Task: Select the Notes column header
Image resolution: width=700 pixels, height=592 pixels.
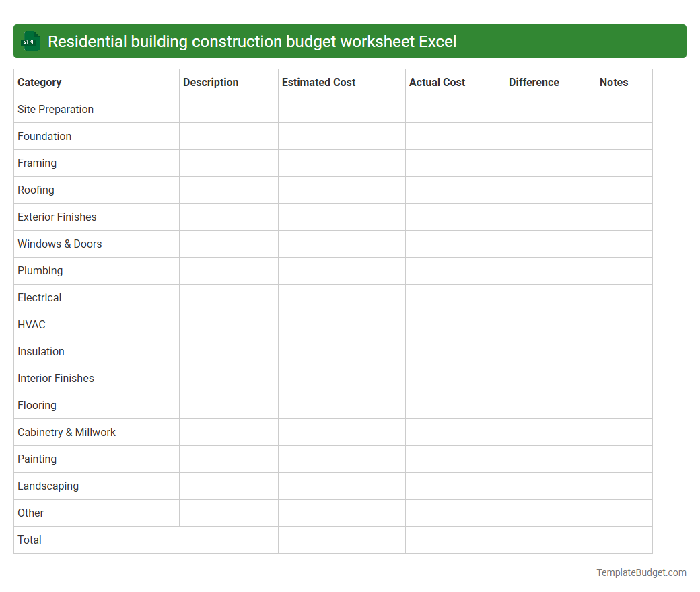Action: click(613, 82)
